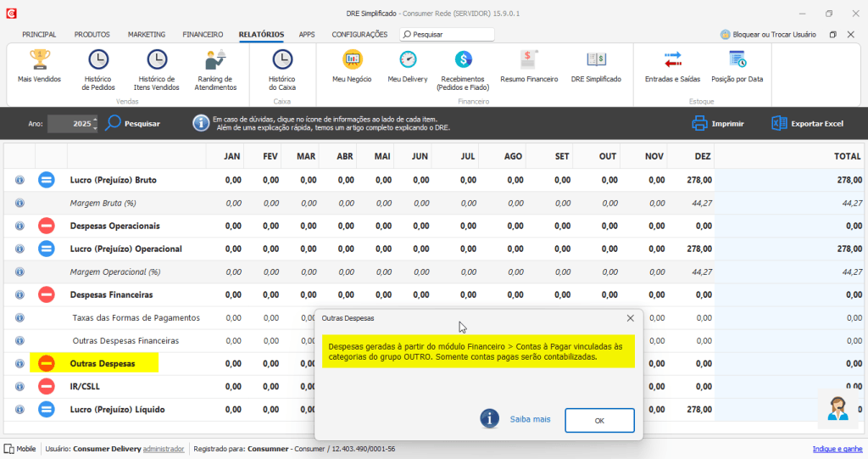
Task: Open Recebimentos (Pedidos e Fiado)
Action: [463, 70]
